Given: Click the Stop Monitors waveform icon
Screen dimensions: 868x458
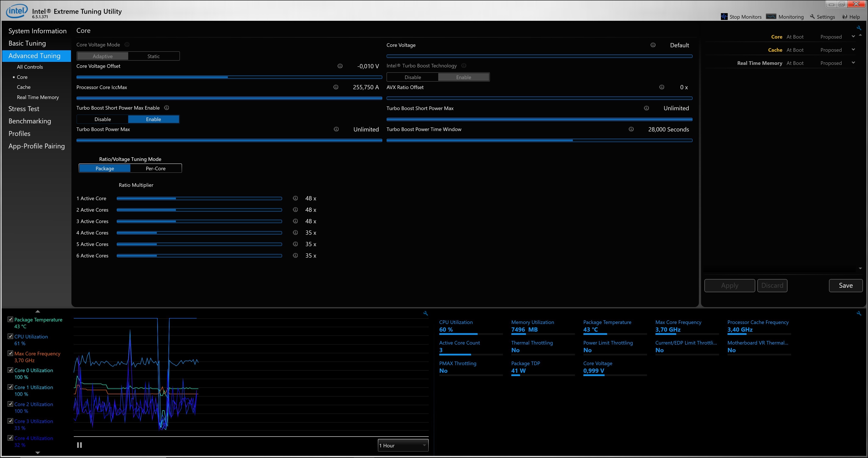Looking at the screenshot, I should (x=724, y=17).
